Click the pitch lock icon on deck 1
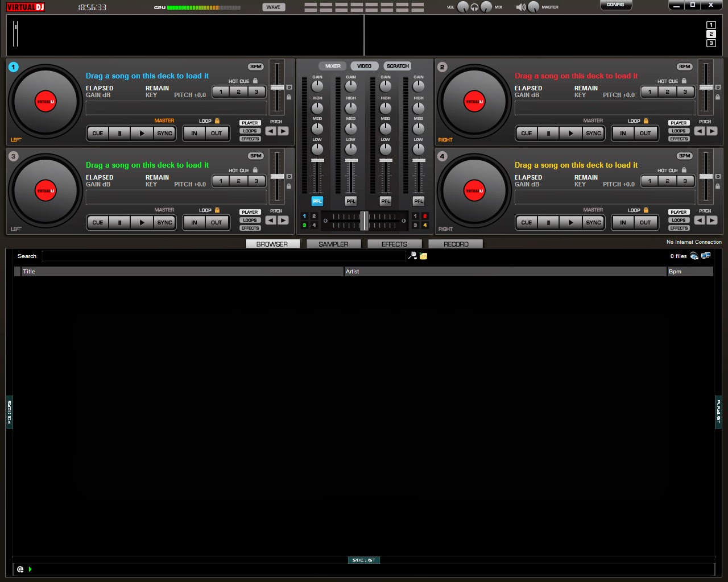 [x=289, y=97]
